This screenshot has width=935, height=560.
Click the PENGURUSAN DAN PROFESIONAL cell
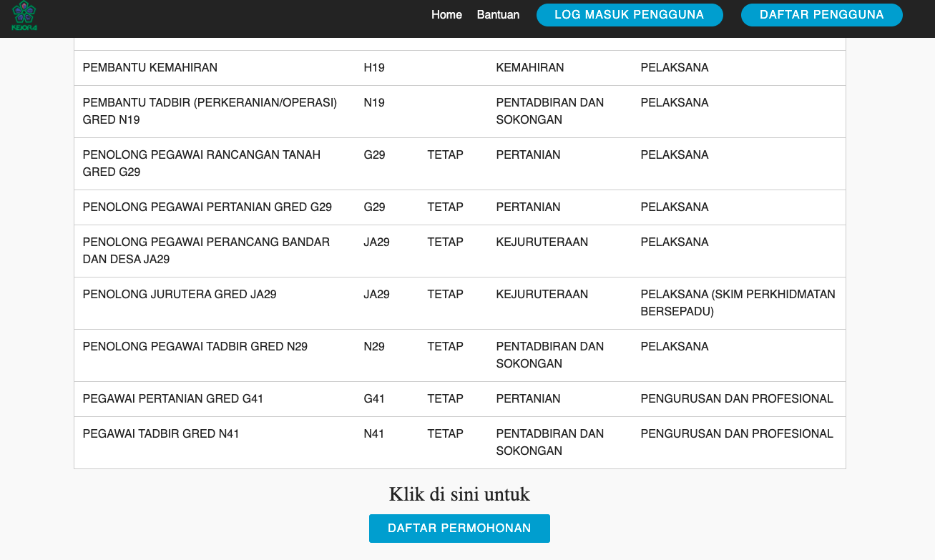736,398
